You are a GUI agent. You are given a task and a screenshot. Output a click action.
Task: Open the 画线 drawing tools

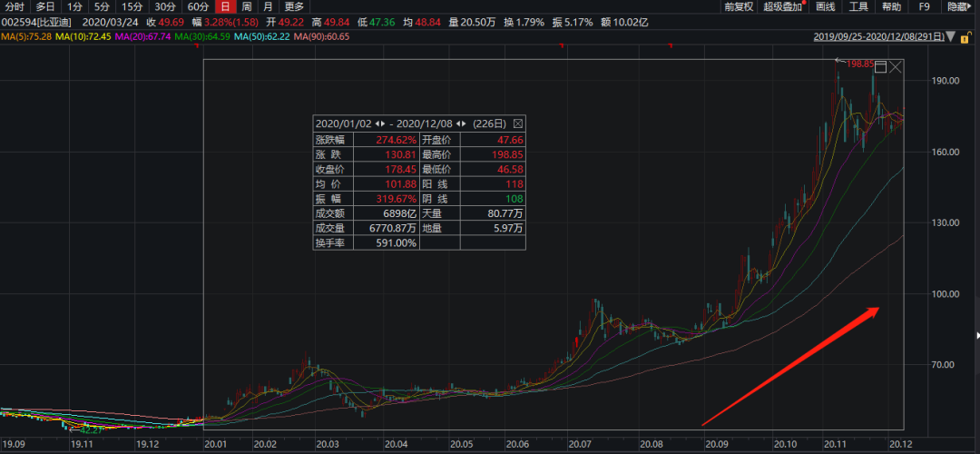pos(825,6)
